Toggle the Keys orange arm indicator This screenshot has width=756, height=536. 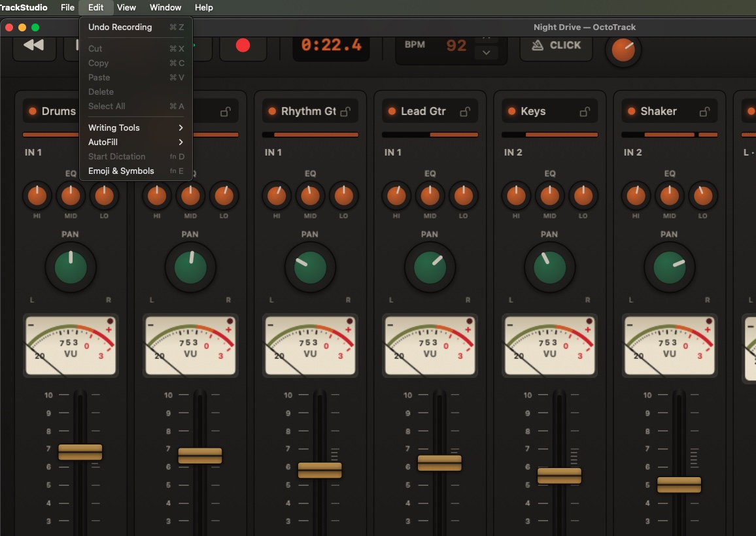[511, 111]
